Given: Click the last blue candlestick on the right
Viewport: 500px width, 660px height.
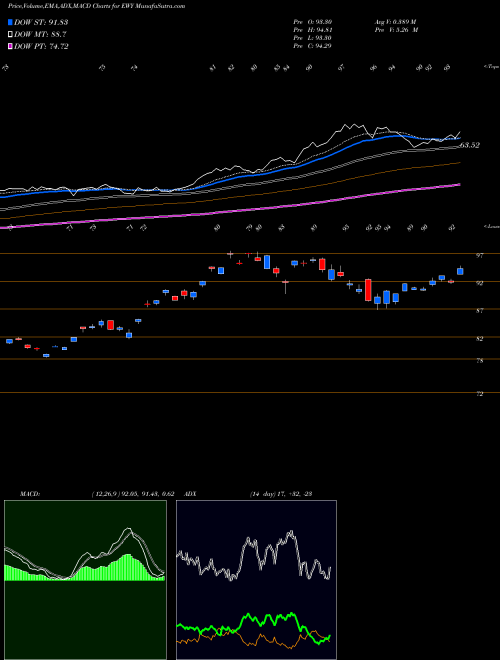Looking at the screenshot, I should [460, 271].
